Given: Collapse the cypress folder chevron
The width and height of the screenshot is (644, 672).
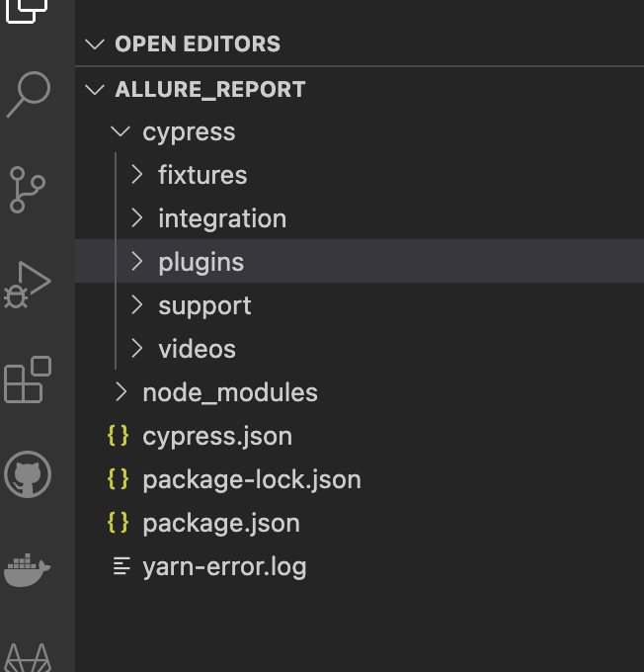Looking at the screenshot, I should pyautogui.click(x=121, y=131).
